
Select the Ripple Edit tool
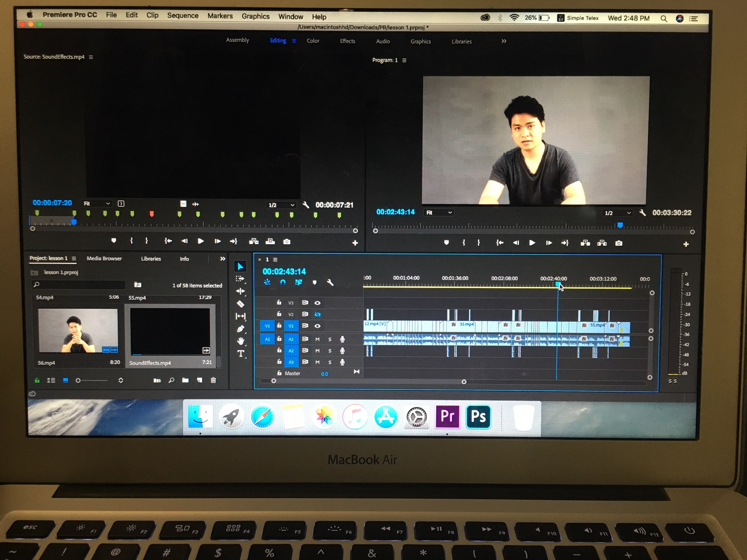(241, 291)
